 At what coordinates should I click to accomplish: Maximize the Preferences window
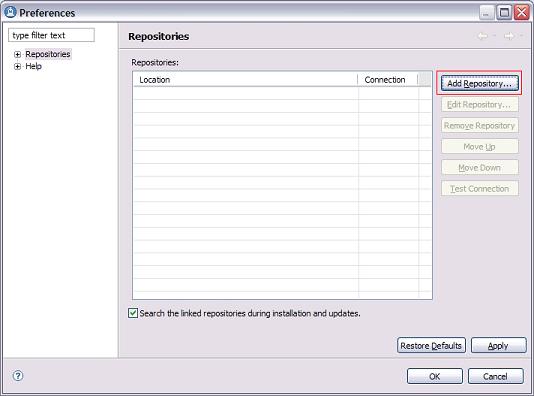click(x=504, y=13)
